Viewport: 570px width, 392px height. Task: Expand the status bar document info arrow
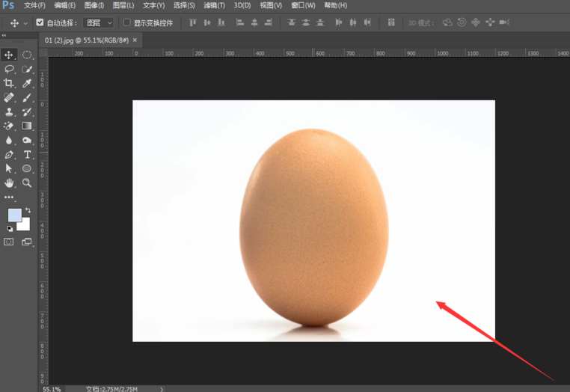point(162,389)
